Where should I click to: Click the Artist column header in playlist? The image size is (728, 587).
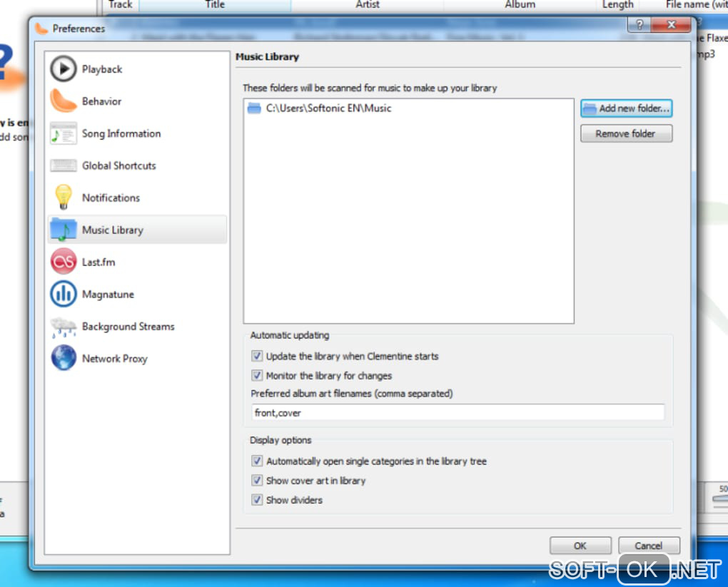[x=368, y=5]
